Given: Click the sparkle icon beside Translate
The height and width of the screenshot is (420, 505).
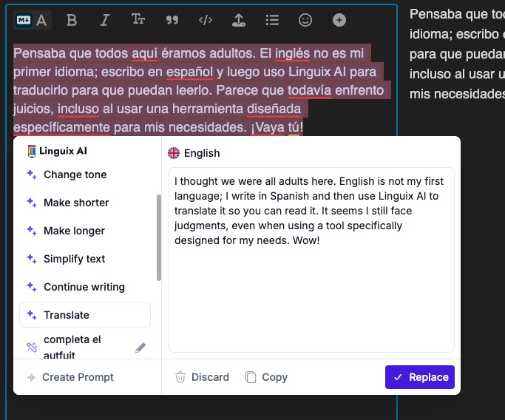Looking at the screenshot, I should click(32, 315).
